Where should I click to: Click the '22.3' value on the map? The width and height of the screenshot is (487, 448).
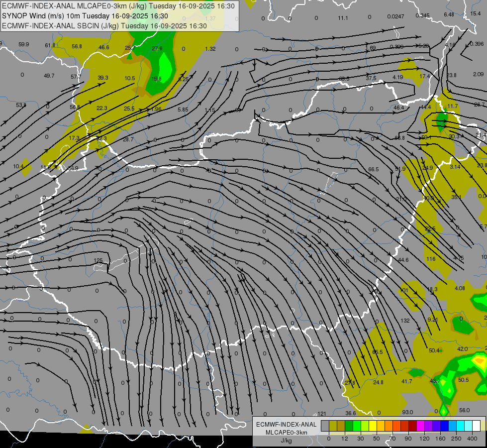point(102,108)
